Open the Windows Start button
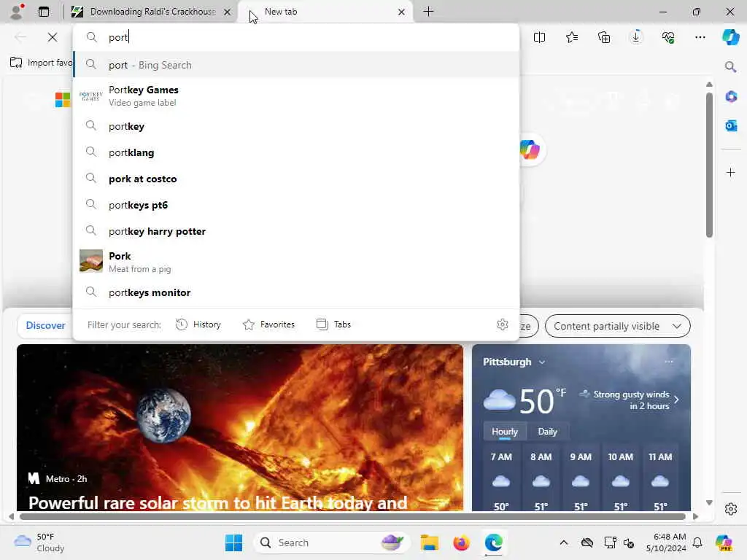The height and width of the screenshot is (560, 747). click(233, 542)
